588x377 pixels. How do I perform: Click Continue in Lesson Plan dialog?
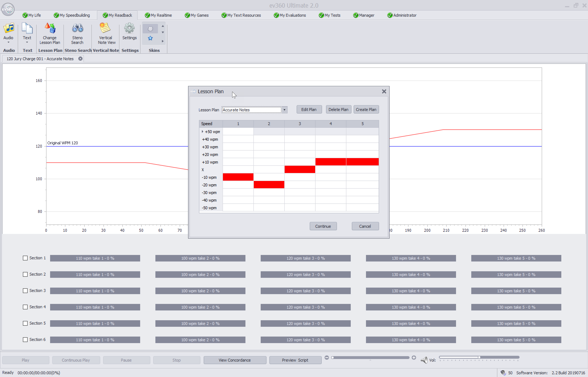323,226
